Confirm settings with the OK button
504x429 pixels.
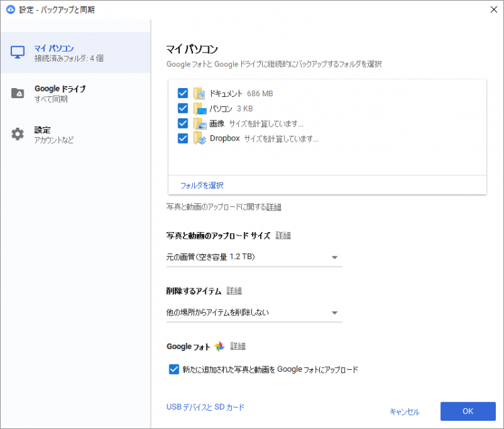[468, 412]
